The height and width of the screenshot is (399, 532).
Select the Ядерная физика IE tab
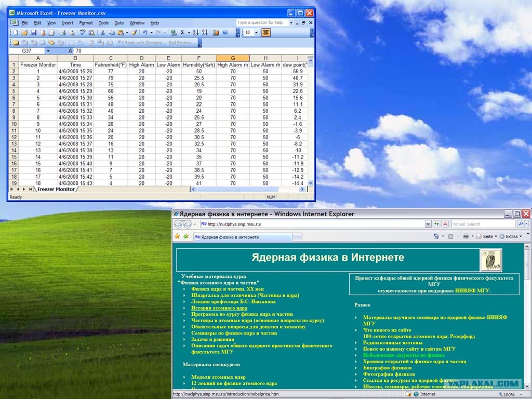[242, 237]
